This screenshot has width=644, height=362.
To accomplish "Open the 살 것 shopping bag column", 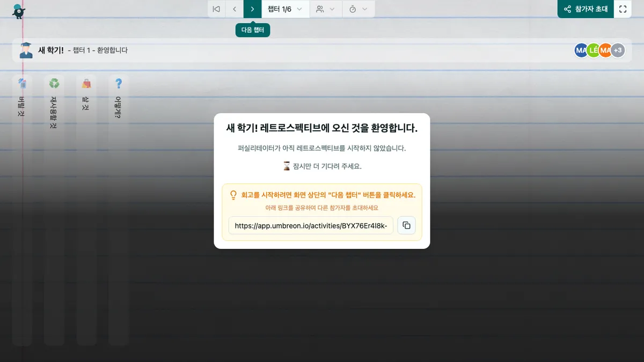I will coord(86,209).
